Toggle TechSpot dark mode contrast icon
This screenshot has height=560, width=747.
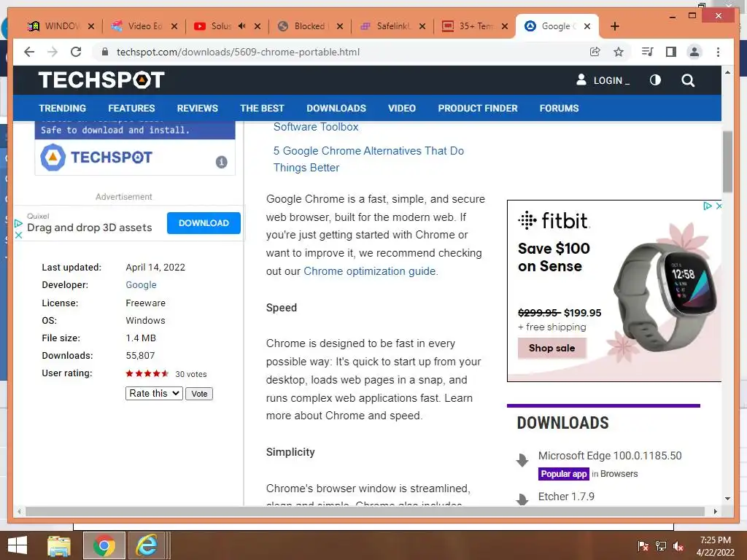[x=655, y=80]
